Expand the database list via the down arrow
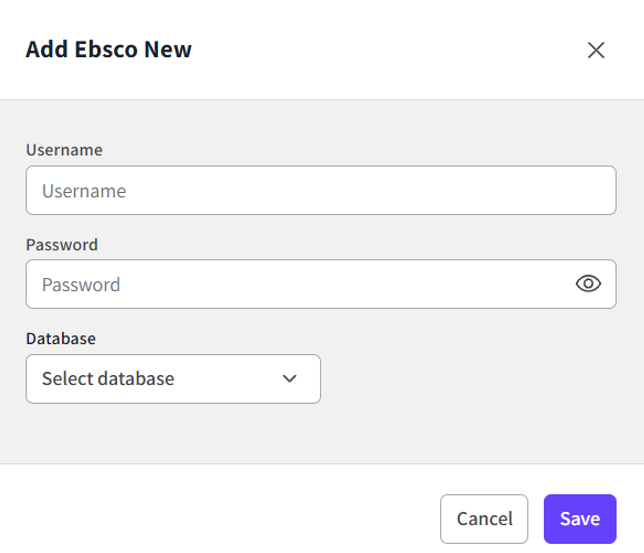Viewport: 644px width, 553px height. click(x=290, y=379)
